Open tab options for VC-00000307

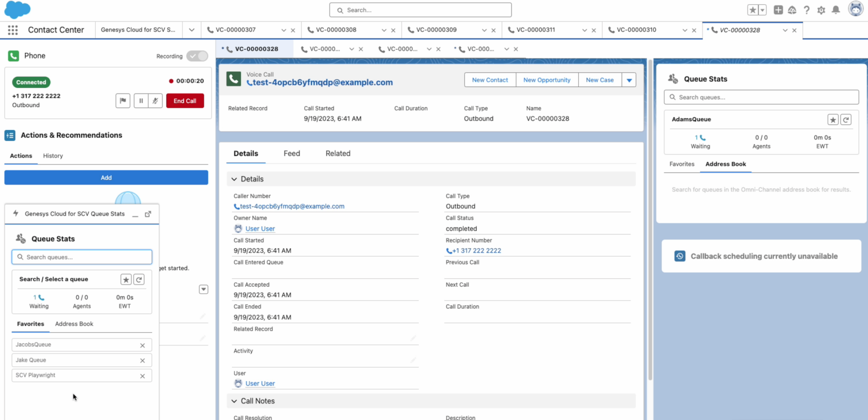coord(283,30)
